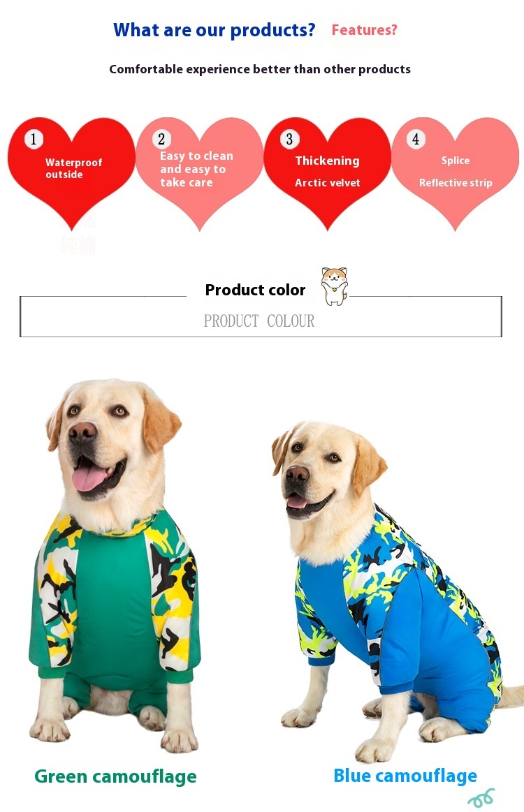Click the number 4 circle badge
Image resolution: width=524 pixels, height=812 pixels.
tap(416, 139)
